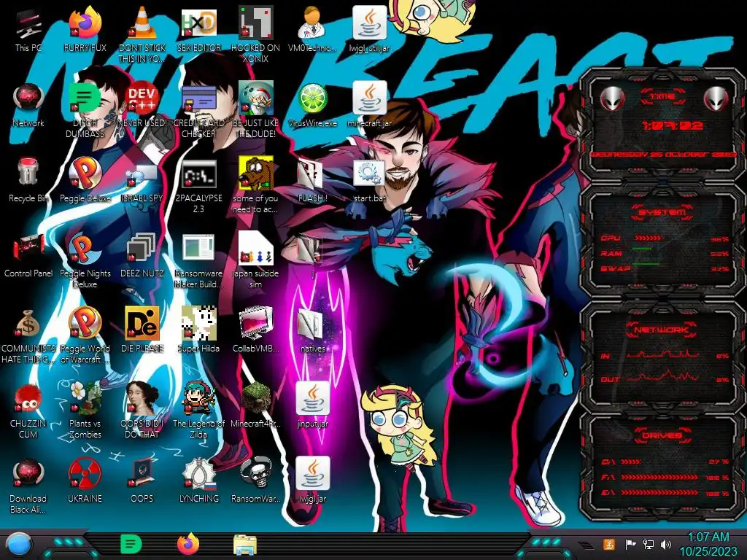Click the NETWORK widget header
This screenshot has width=747, height=560.
[662, 330]
